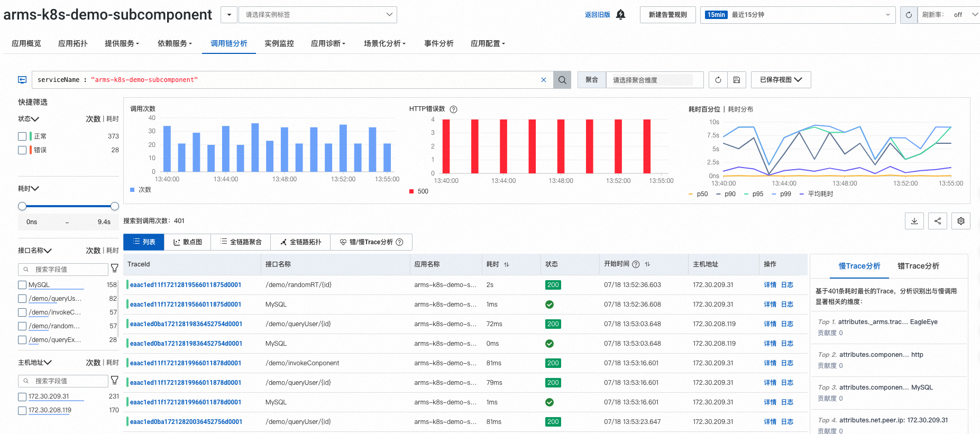Toggle the 平均耗时 legend item
Screen dimensions: 980x434
pos(816,194)
